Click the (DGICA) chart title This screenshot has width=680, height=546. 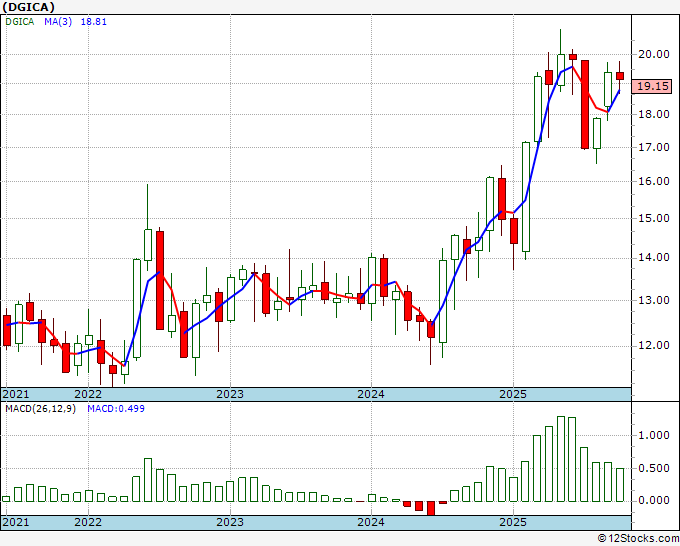pos(28,7)
